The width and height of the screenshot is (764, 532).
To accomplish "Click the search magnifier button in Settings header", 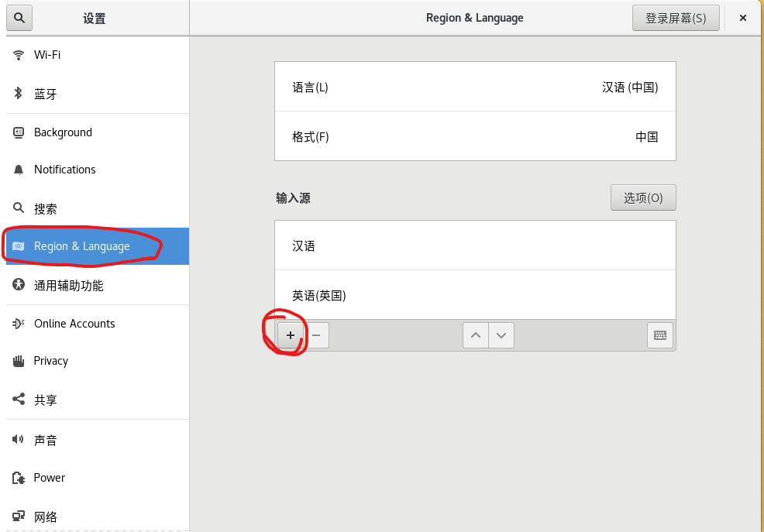I will pyautogui.click(x=19, y=18).
